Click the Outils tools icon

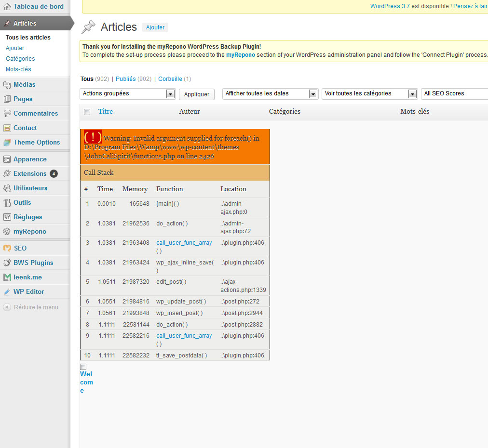tap(7, 203)
